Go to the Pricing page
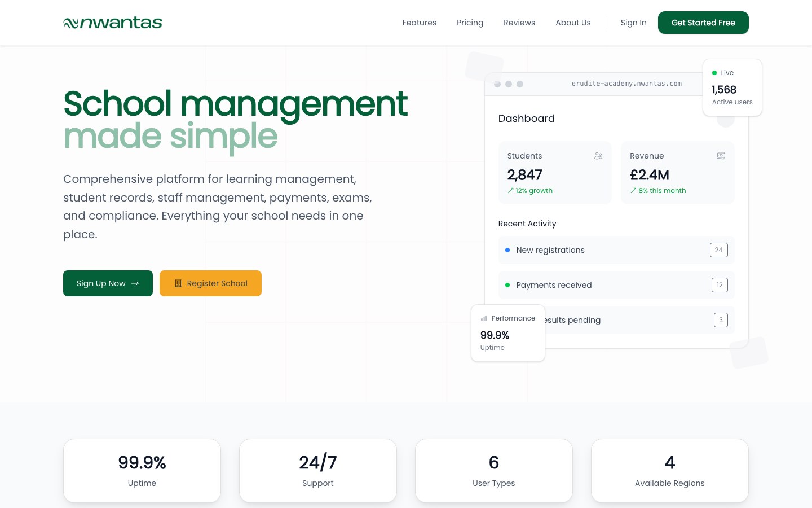 [x=470, y=23]
